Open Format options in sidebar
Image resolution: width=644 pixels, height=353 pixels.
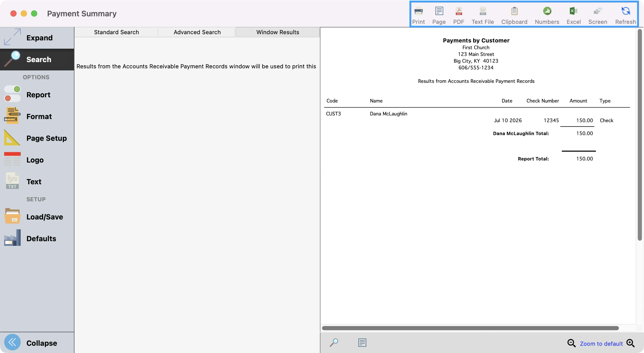pyautogui.click(x=37, y=116)
